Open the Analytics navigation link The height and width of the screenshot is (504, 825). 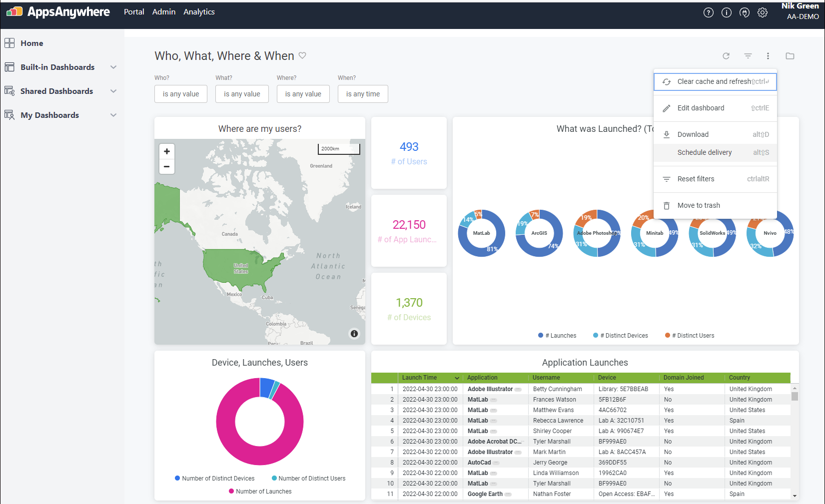(199, 12)
